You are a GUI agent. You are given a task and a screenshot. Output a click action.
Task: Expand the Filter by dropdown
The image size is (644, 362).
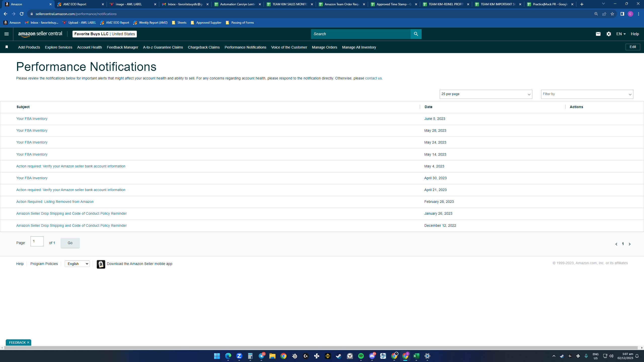(x=587, y=94)
